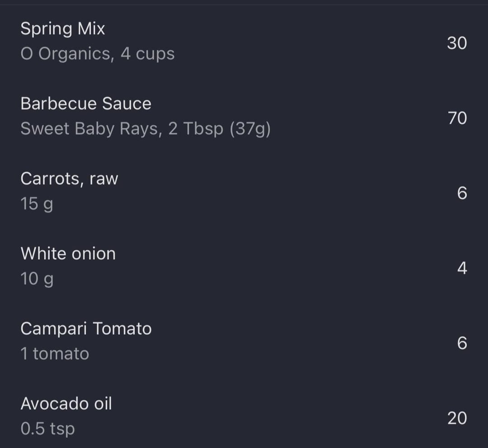Select the Barbecue Sauce entry
This screenshot has width=488, height=448.
pos(244,117)
